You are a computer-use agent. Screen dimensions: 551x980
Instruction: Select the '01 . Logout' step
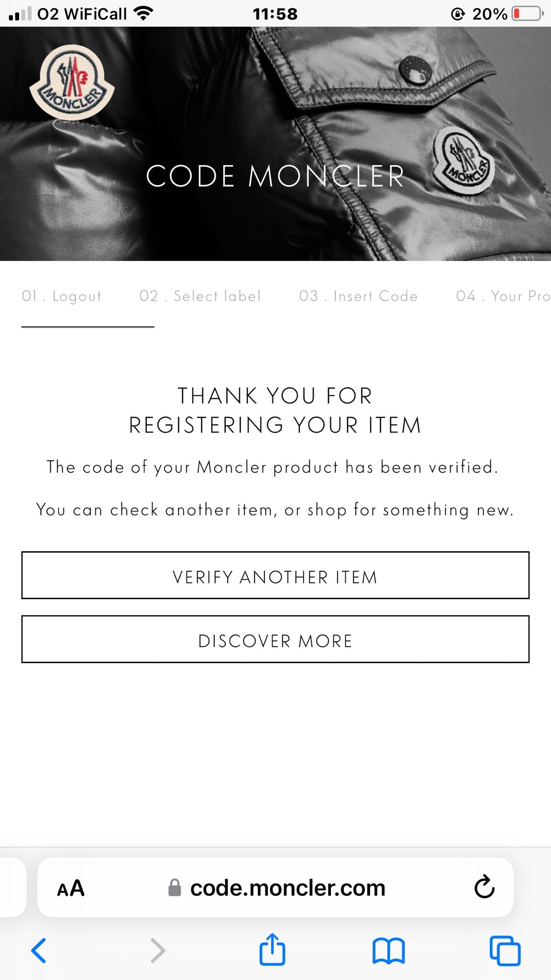pos(62,296)
